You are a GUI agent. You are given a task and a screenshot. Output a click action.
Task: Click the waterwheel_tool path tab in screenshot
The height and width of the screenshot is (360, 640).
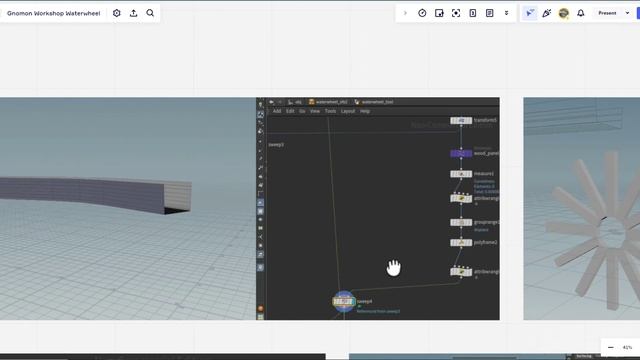373,102
